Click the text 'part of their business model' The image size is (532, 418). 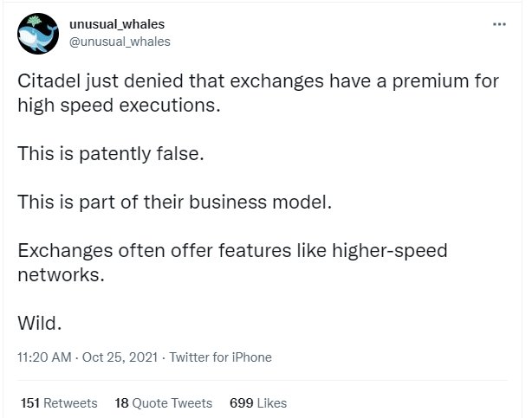(204, 202)
